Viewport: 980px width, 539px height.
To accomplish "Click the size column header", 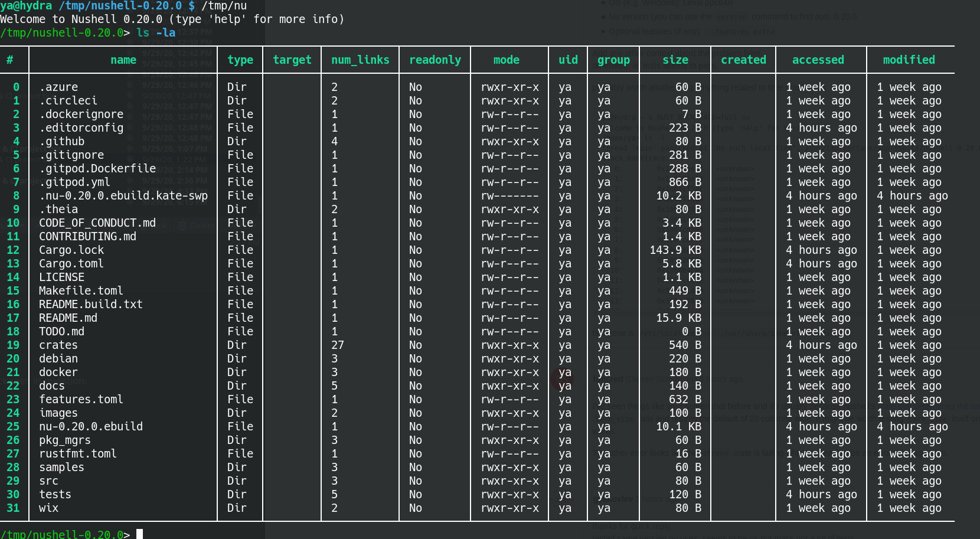I will coord(675,60).
